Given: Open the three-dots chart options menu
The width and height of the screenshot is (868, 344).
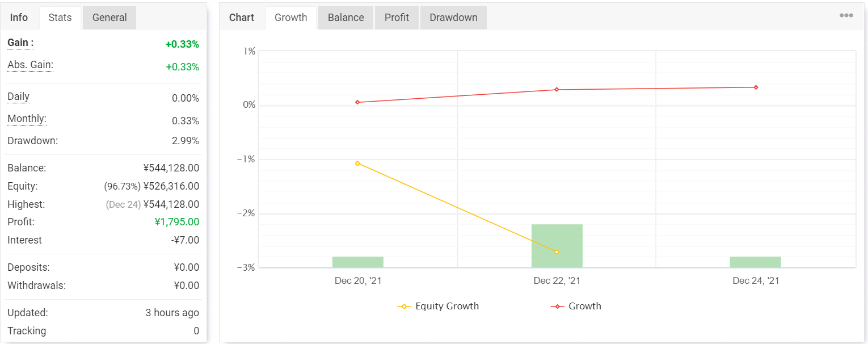Looking at the screenshot, I should (x=846, y=15).
